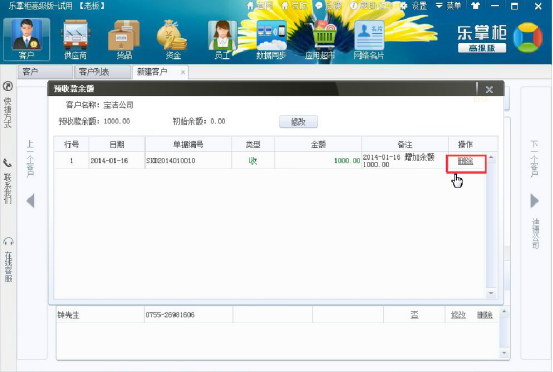Click the dialog table scrollbar up arrow
The image size is (553, 372).
491,157
